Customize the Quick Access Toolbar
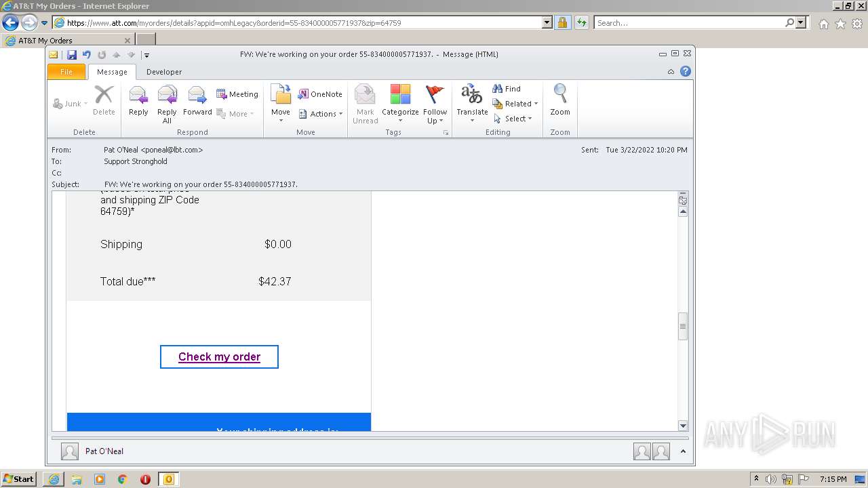Viewport: 868px width, 488px height. pyautogui.click(x=146, y=55)
